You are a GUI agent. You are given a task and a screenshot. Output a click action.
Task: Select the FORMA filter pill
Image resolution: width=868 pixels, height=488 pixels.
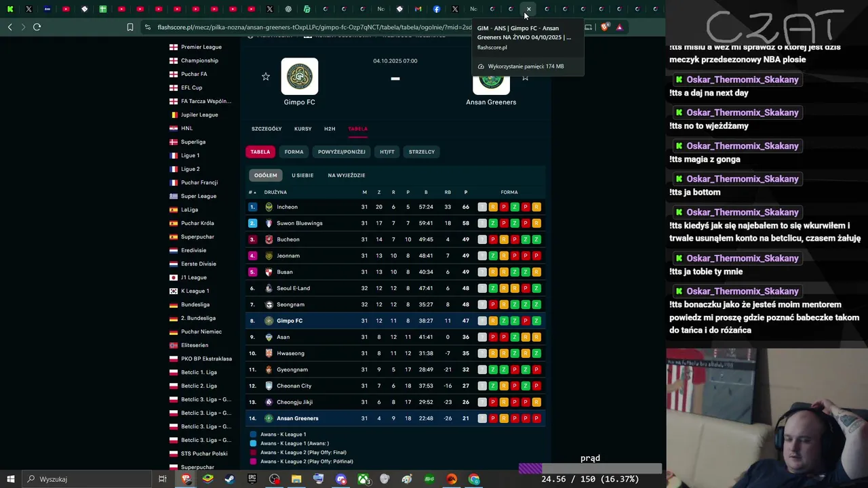(x=294, y=152)
